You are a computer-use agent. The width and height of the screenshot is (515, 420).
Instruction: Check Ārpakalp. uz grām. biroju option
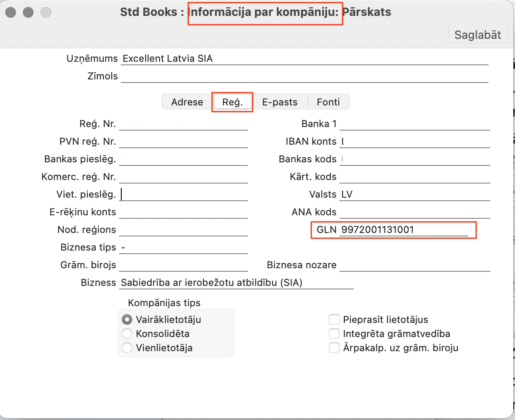[x=334, y=348]
